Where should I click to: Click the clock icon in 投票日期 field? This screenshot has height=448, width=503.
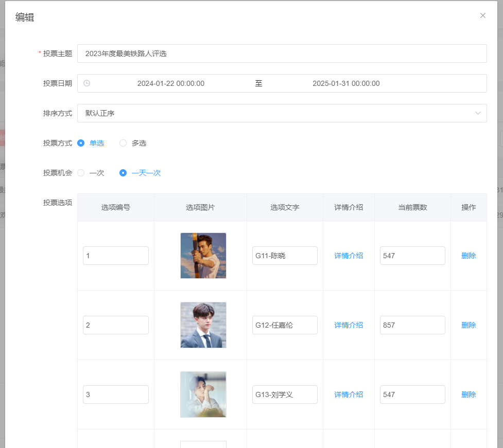86,83
